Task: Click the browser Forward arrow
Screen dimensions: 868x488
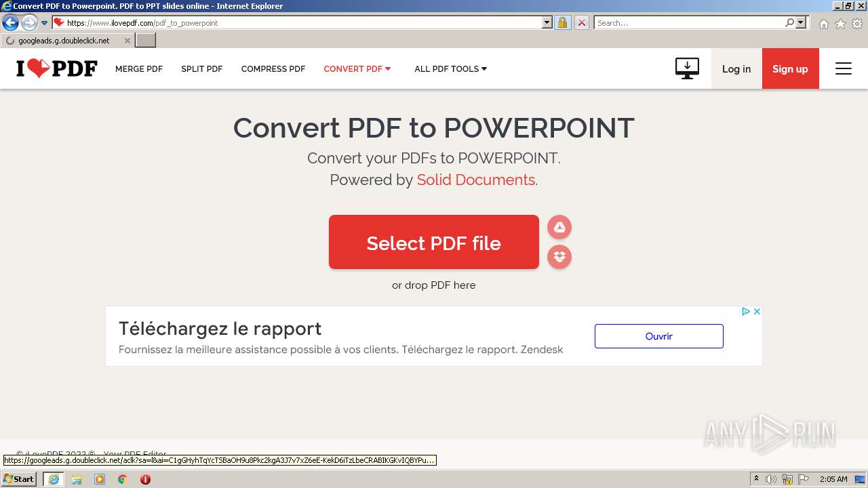Action: [x=28, y=22]
